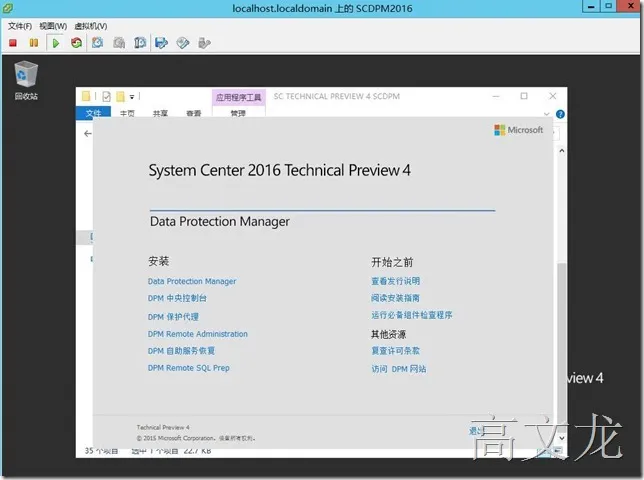This screenshot has height=480, width=644.
Task: Select the 查看 ribbon tab
Action: coord(193,113)
